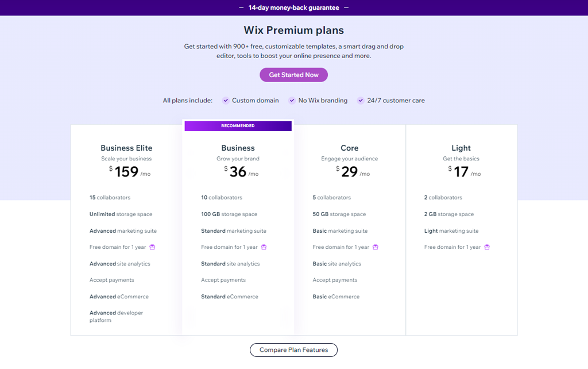Click the checkmark icon before Custom domain

[x=226, y=100]
